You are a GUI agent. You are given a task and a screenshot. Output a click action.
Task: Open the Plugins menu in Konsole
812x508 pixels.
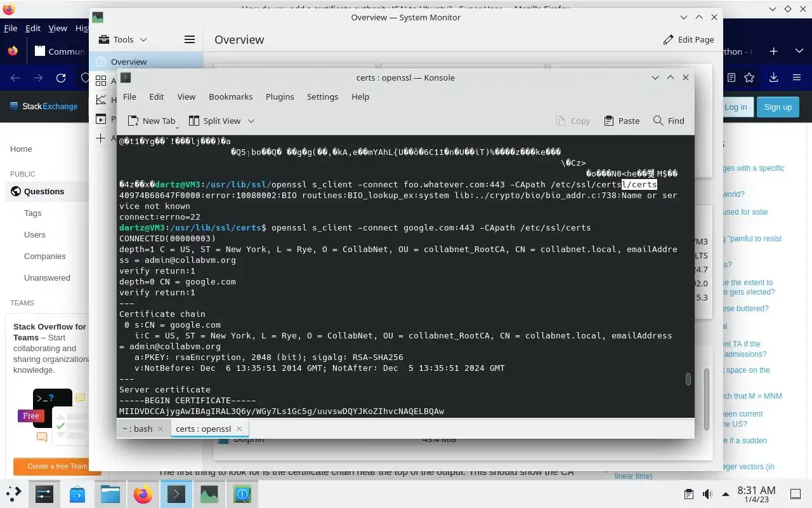(280, 97)
